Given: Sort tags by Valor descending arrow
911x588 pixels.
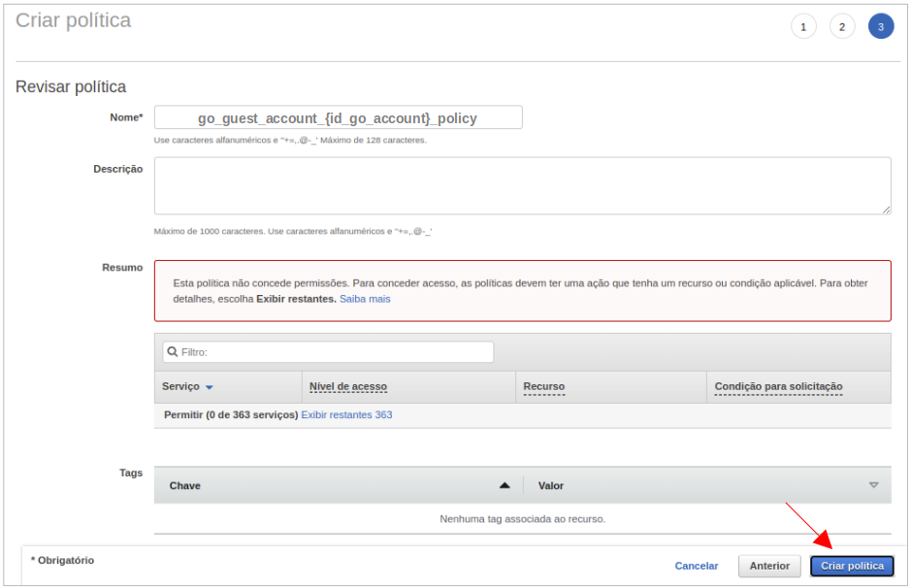Looking at the screenshot, I should 873,485.
